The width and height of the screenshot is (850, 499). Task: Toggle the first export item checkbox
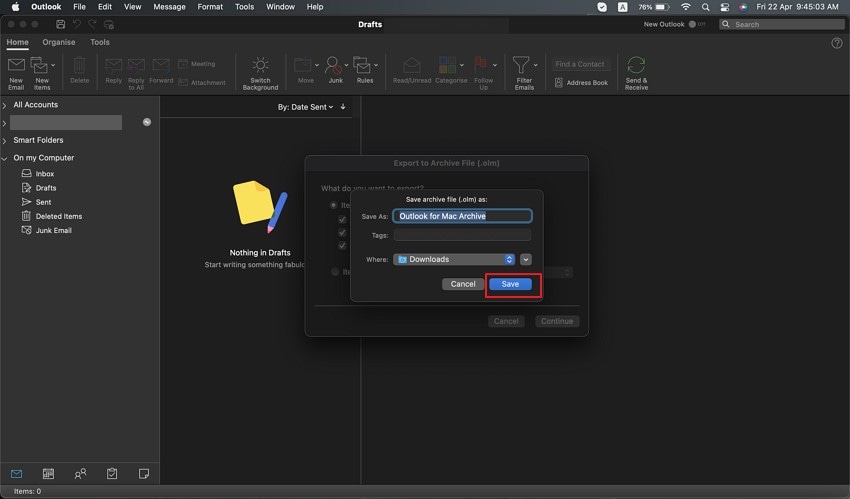coord(342,219)
